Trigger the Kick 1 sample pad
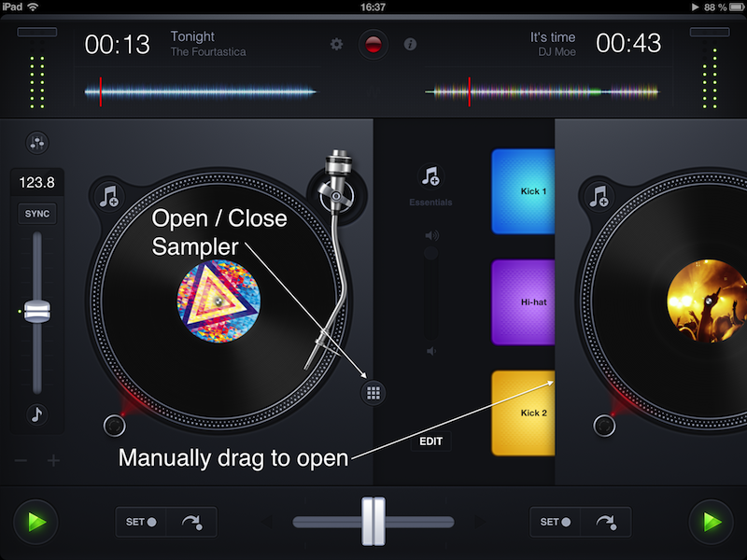The image size is (747, 560). coord(524,190)
